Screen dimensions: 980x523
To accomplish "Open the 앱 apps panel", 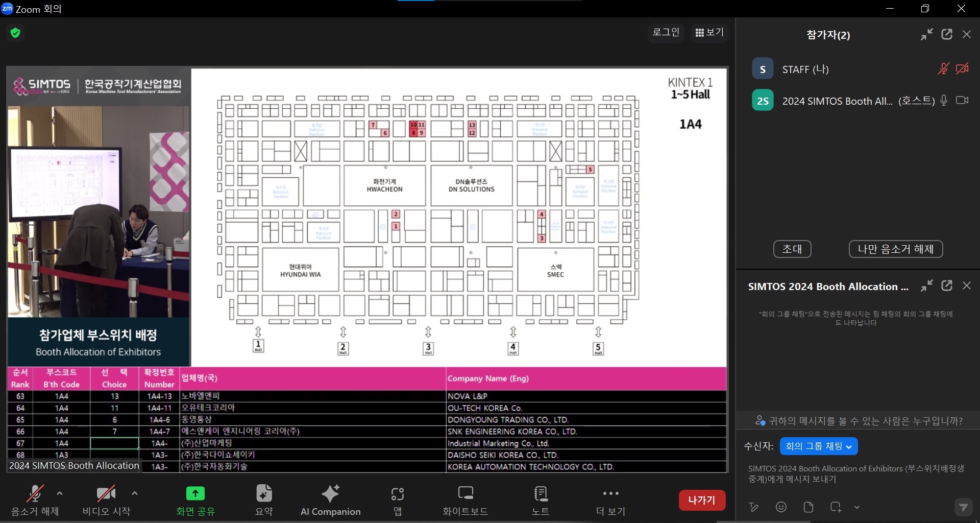I will 398,501.
